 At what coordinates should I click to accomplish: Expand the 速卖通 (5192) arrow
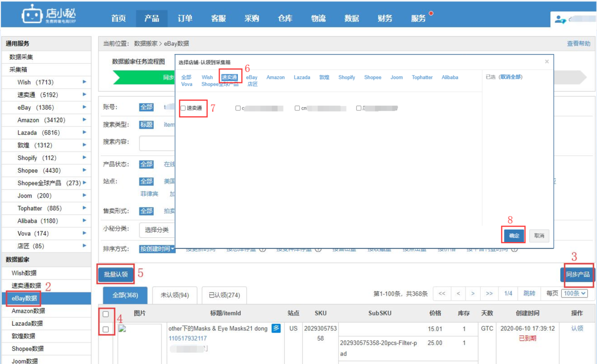(x=84, y=95)
